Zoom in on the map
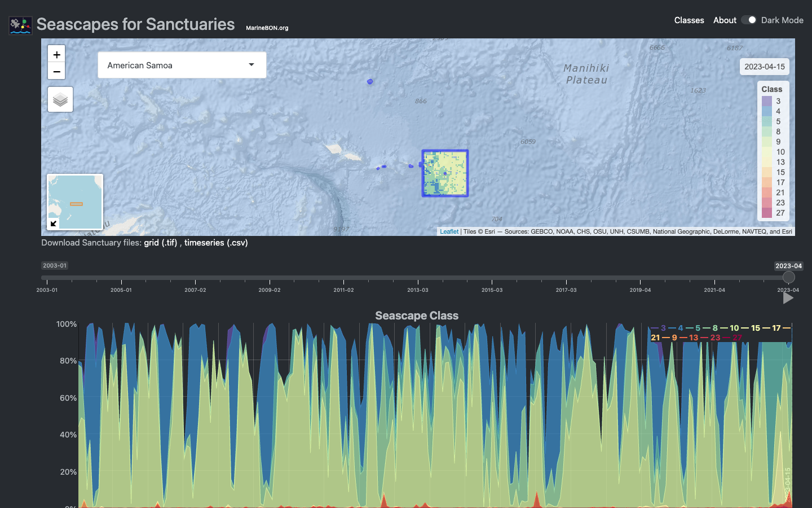Screen dimensions: 812x508 click(x=56, y=54)
